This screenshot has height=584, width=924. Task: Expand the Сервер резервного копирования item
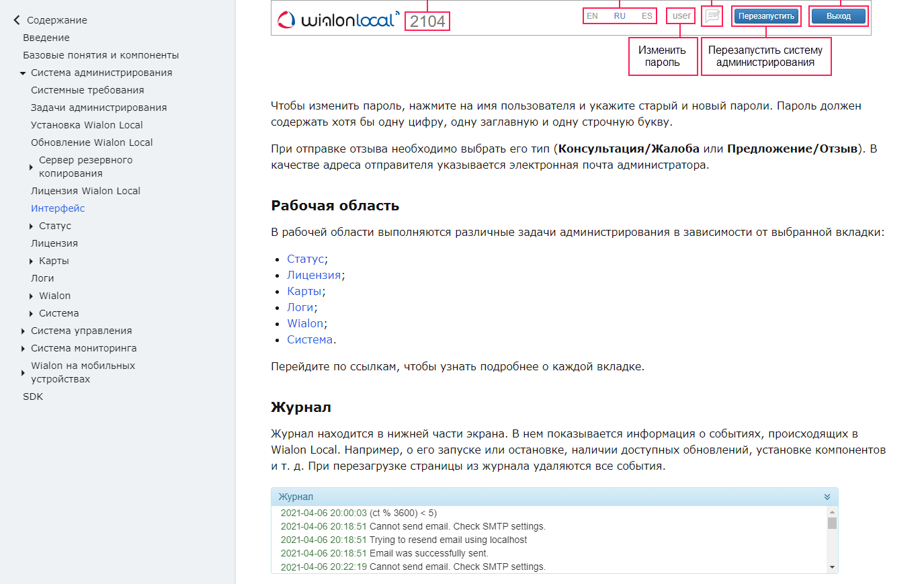click(31, 167)
